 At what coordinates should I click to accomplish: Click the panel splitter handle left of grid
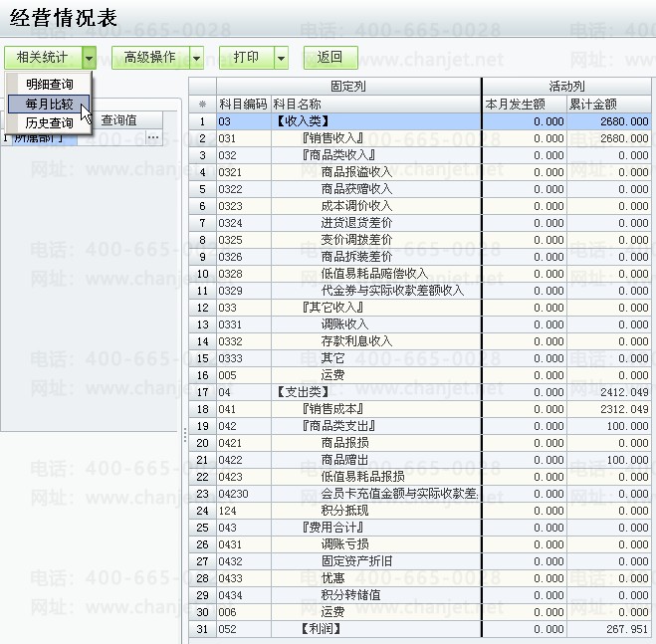(x=185, y=435)
